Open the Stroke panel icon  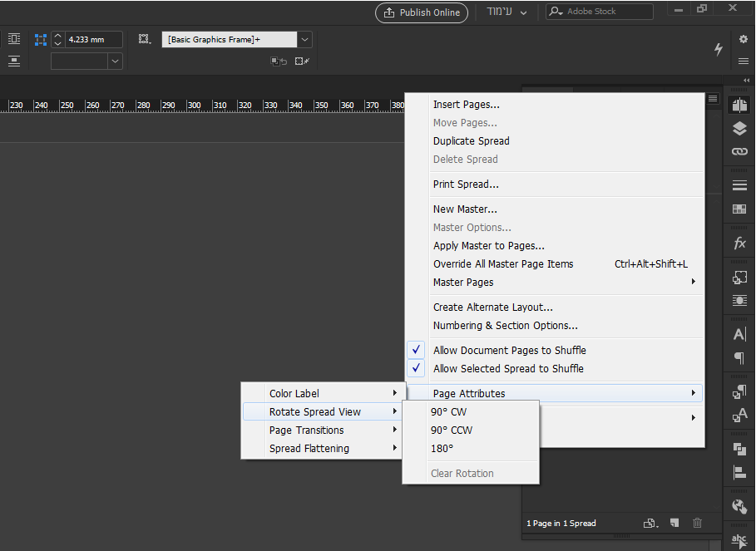(739, 185)
